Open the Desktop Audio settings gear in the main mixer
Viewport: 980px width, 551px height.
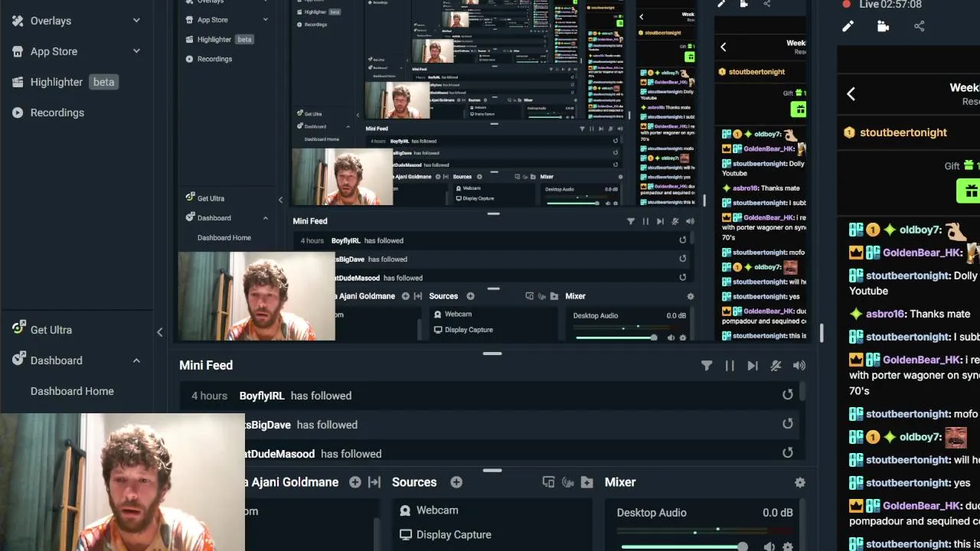(788, 546)
